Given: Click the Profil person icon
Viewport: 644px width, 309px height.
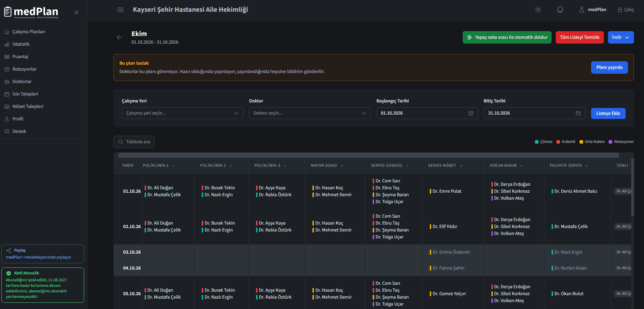Looking at the screenshot, I should pyautogui.click(x=7, y=119).
